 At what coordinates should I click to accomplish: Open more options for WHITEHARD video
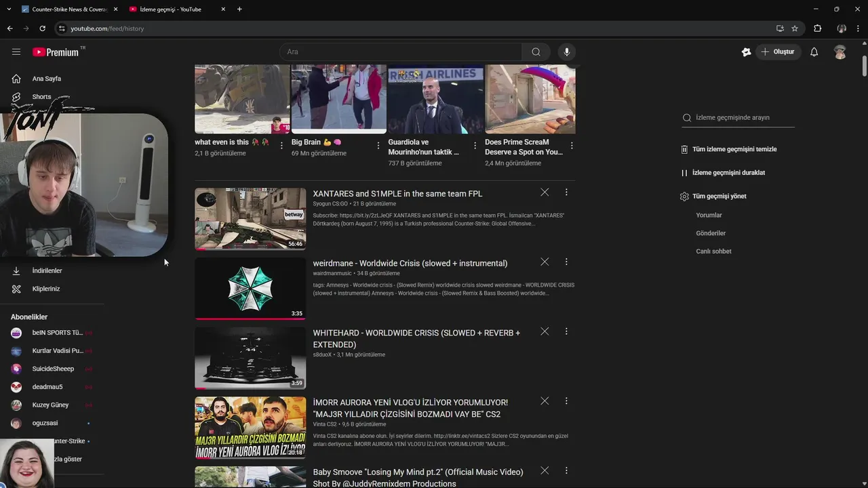tap(566, 331)
